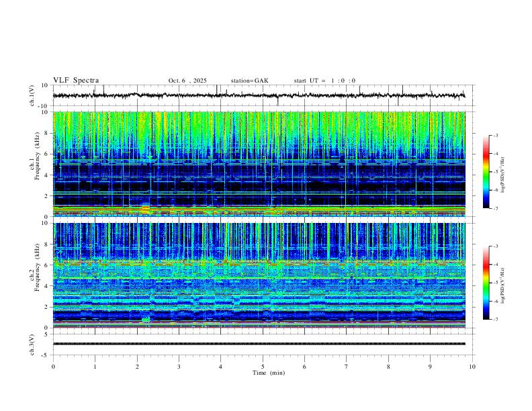Viewport: 532px width, 411px height.
Task: Click the "4" kHz tick on ch.2 frequency axis
Action: click(x=46, y=286)
